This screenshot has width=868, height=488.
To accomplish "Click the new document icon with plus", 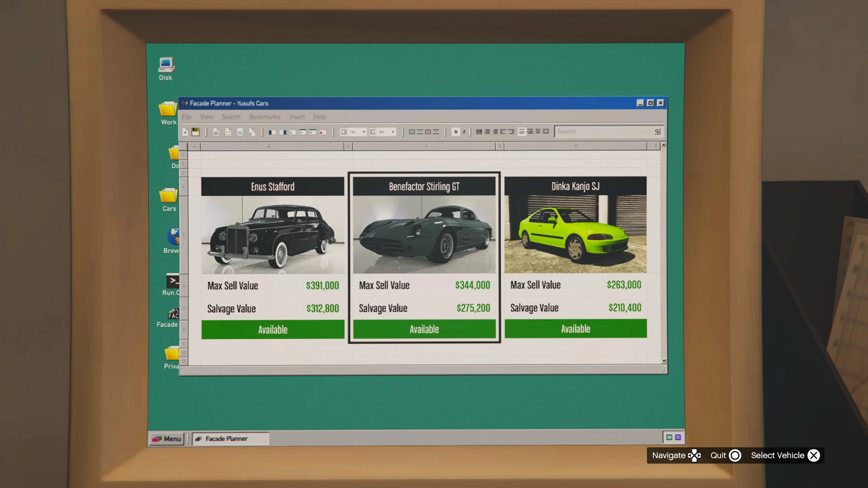I will [x=185, y=132].
